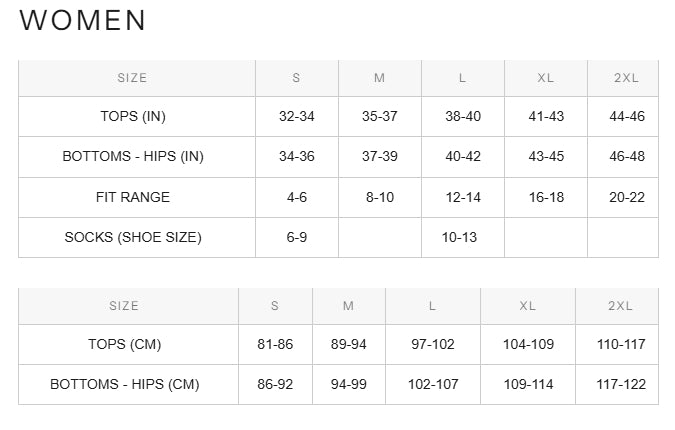
Task: Select the 94-99 hips centimeter value
Action: [349, 385]
